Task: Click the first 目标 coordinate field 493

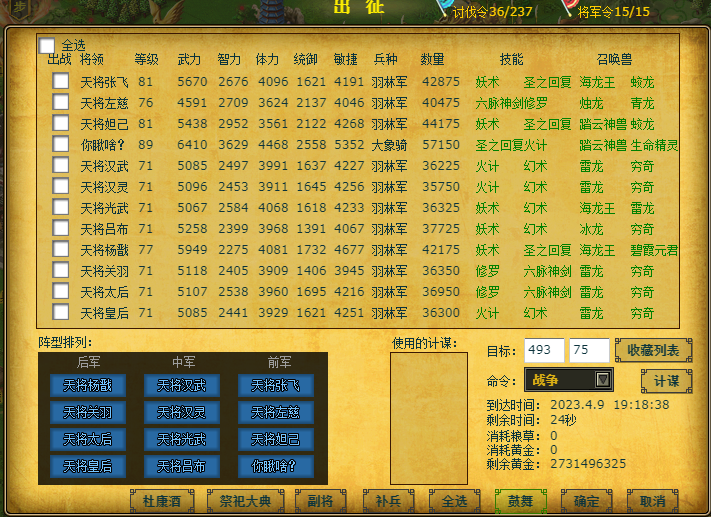Action: tap(544, 350)
